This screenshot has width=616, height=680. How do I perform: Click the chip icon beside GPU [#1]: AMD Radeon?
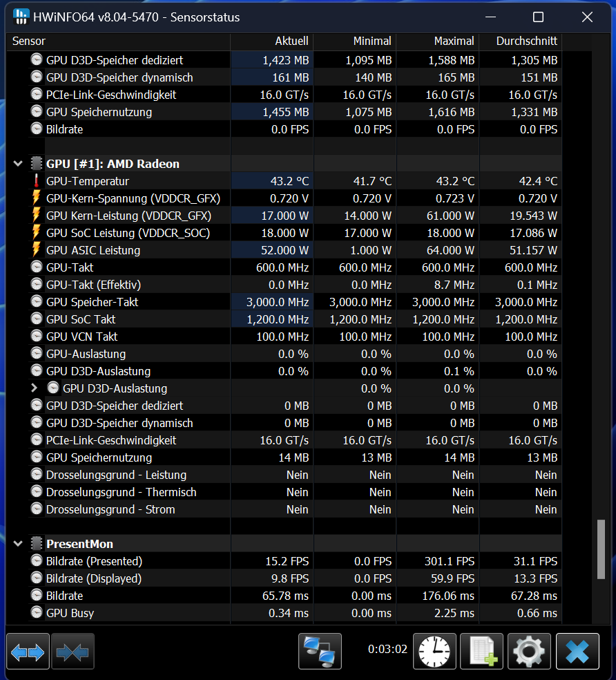click(37, 164)
